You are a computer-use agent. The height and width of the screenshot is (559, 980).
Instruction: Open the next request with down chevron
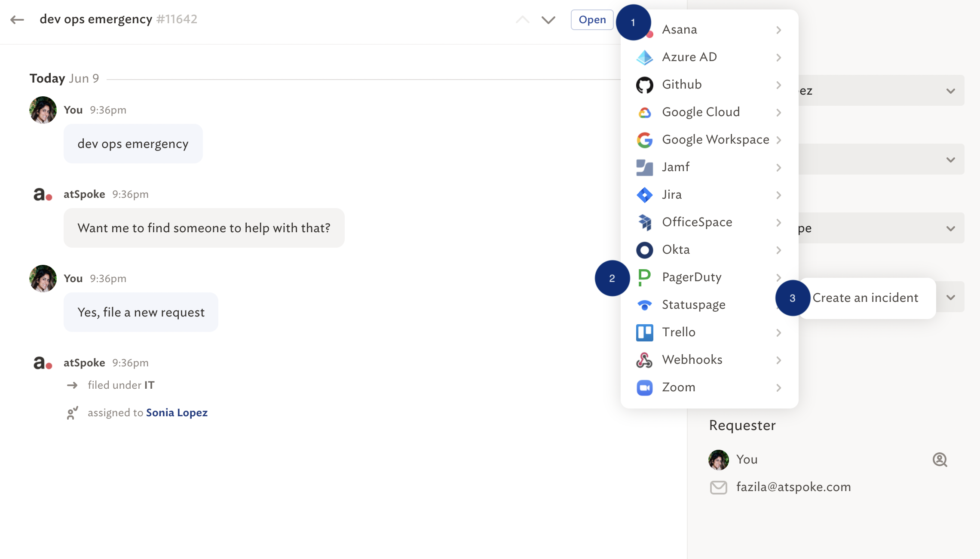pos(548,20)
